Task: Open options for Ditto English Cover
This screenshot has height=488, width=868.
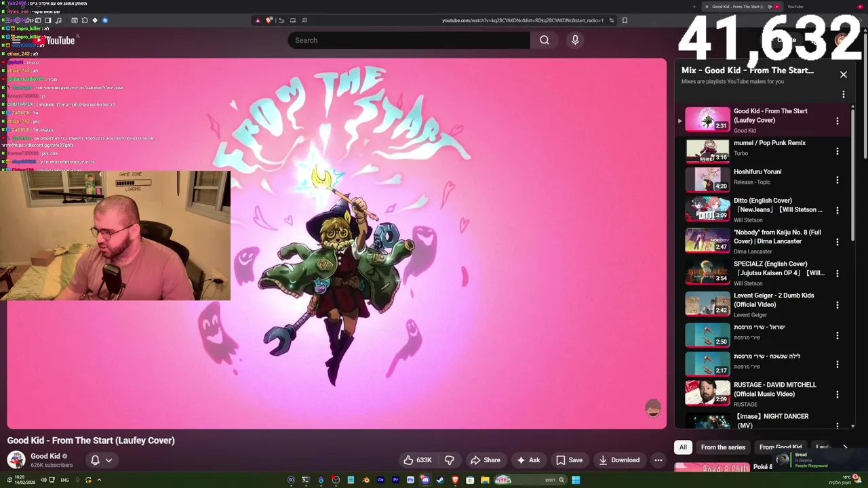Action: (x=837, y=210)
